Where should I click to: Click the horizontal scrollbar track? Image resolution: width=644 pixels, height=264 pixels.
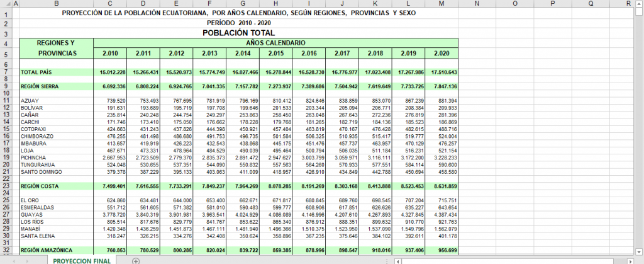pyautogui.click(x=514, y=261)
